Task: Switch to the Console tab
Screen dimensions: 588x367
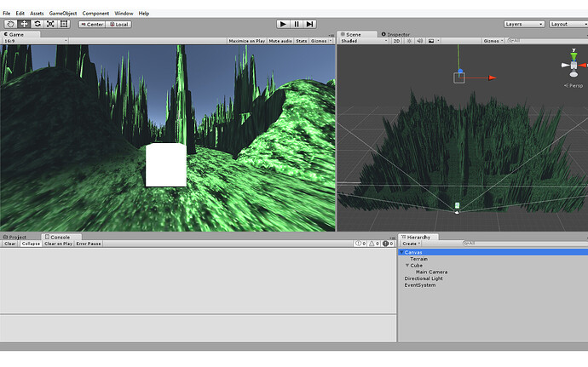Action: [x=60, y=237]
